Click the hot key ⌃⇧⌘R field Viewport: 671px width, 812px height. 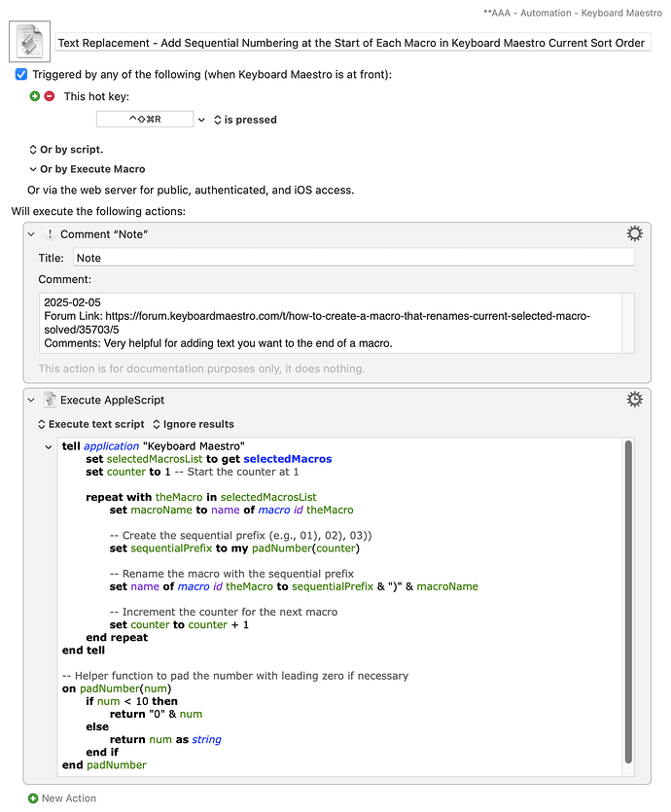pos(145,119)
